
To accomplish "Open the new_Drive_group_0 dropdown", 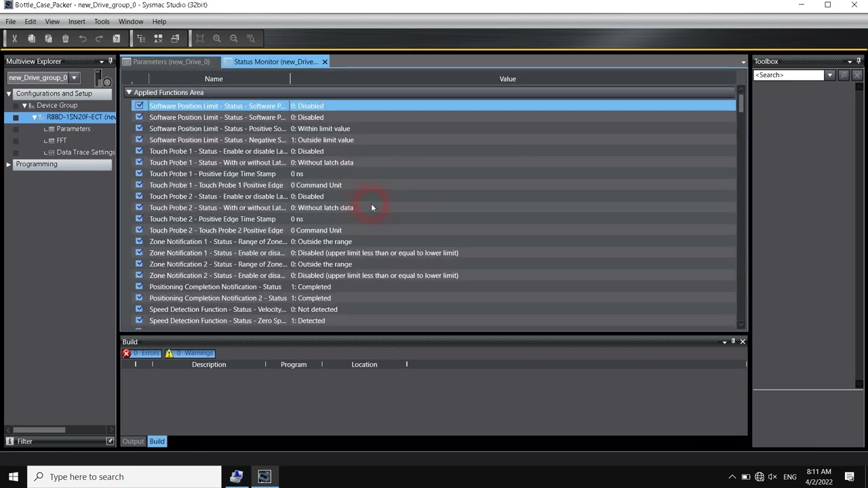I will (74, 77).
